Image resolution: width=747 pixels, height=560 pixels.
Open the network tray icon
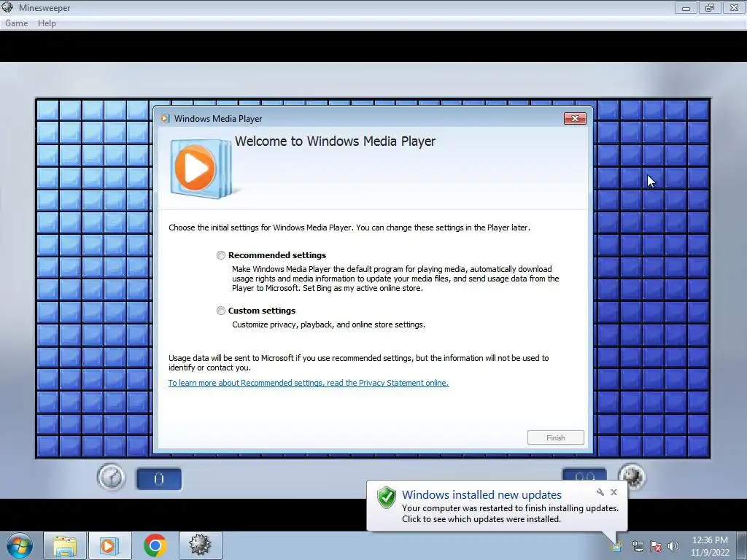(x=638, y=546)
